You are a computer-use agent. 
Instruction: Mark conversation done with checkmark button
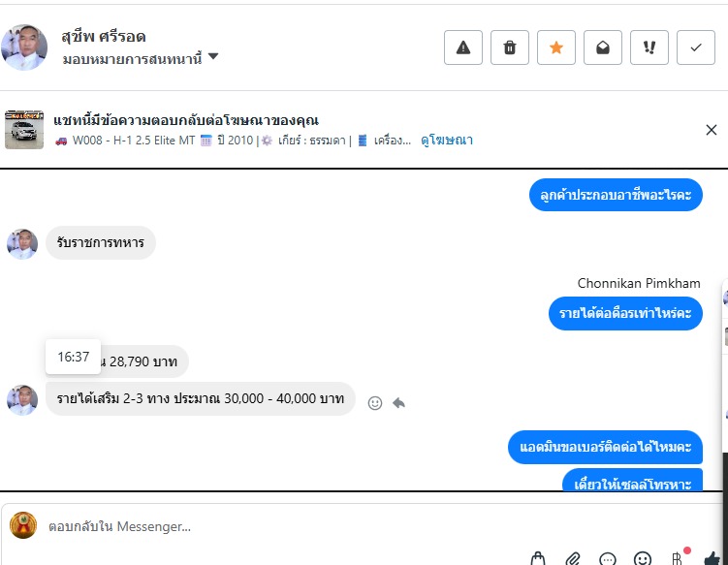click(x=695, y=47)
